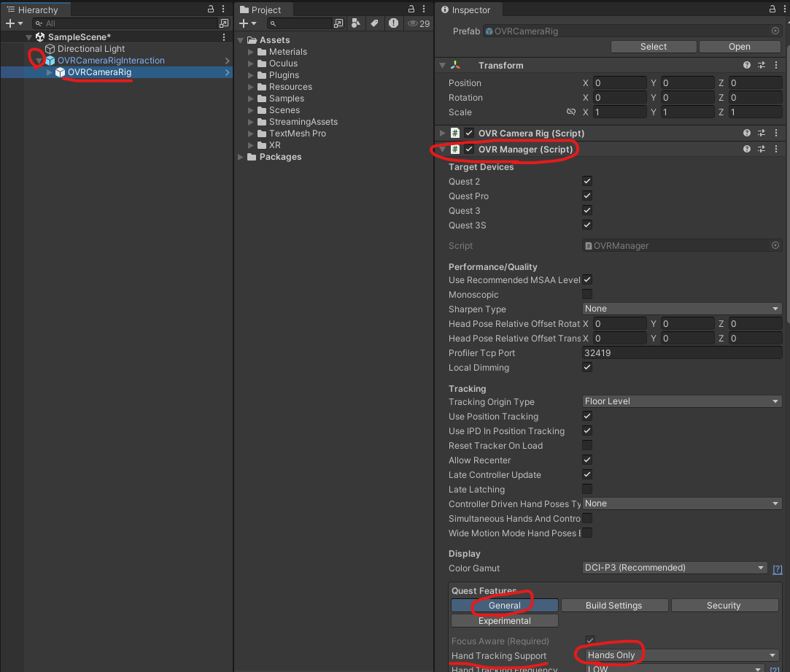
Task: Open OVR Camera Rig presets icon
Action: tap(762, 133)
